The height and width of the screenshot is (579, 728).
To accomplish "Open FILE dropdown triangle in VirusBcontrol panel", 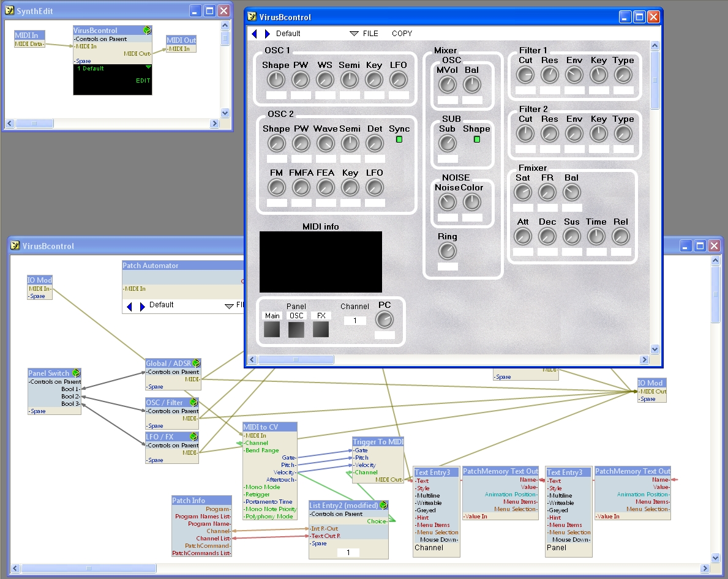I will coord(354,34).
